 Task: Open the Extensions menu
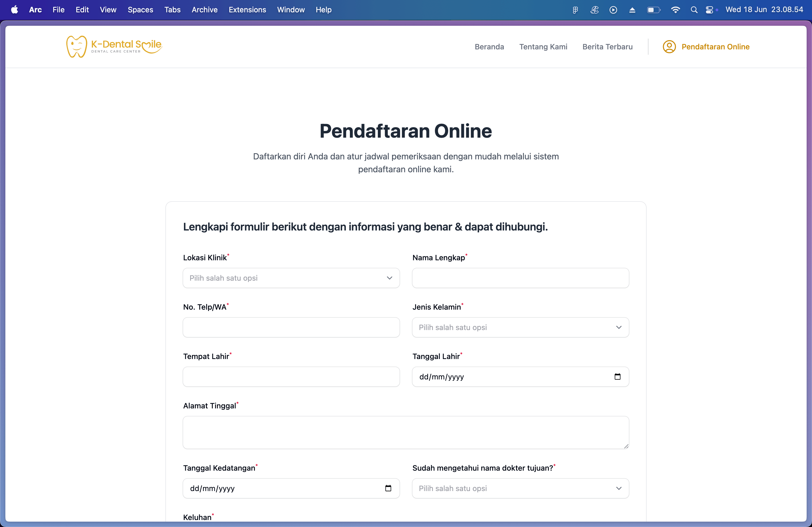coord(247,10)
